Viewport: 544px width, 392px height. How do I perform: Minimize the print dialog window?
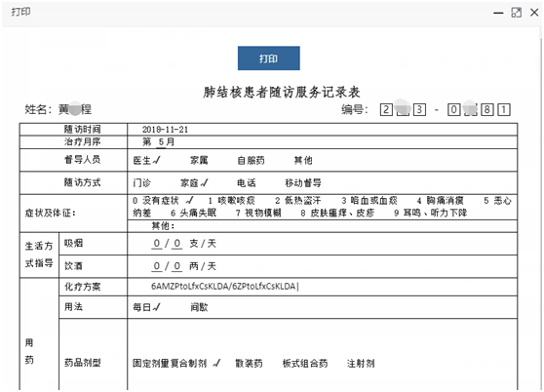click(x=498, y=13)
